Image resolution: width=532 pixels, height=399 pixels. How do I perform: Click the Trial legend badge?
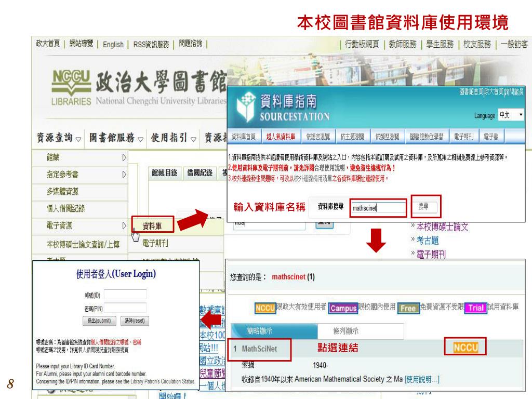(x=476, y=308)
